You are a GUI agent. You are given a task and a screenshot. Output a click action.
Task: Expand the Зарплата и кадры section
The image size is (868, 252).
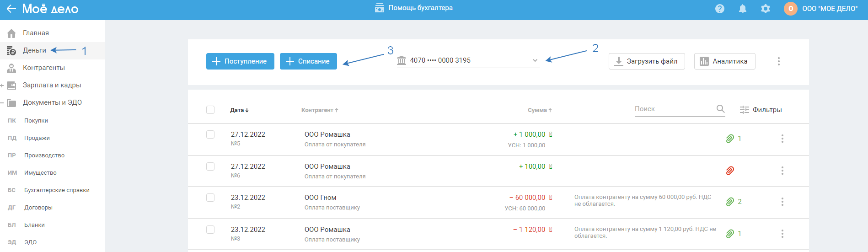[2, 86]
